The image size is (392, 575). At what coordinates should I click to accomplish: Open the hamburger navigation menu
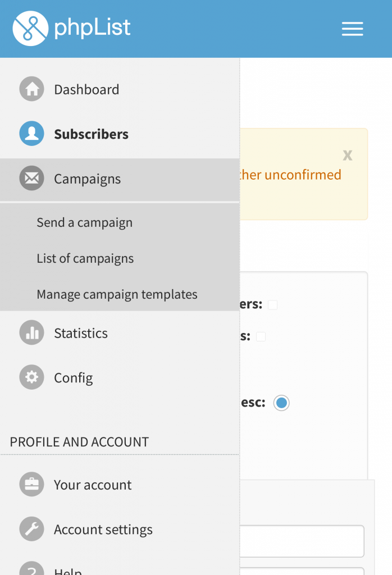coord(352,29)
